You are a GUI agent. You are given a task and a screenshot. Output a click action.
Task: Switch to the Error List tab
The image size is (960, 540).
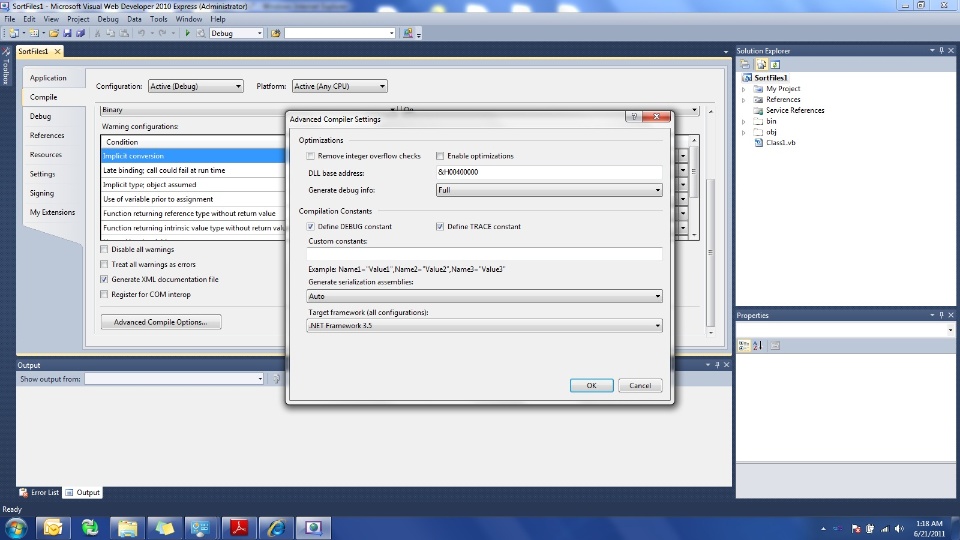coord(39,492)
